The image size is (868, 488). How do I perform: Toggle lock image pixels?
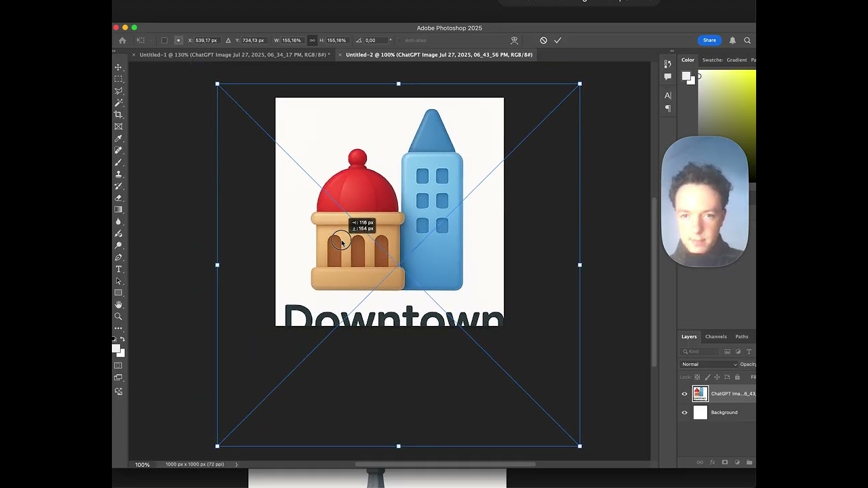click(x=709, y=377)
